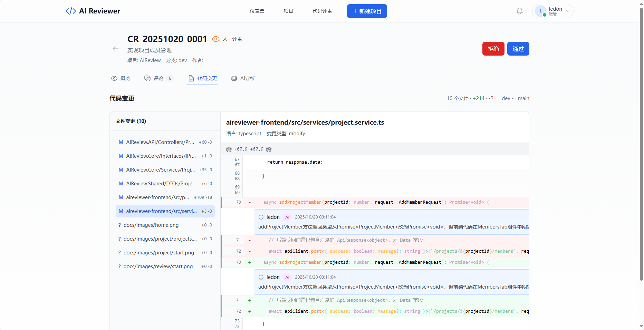Click the AI badge on the first ledon comment
Image resolution: width=644 pixels, height=330 pixels.
(x=287, y=217)
